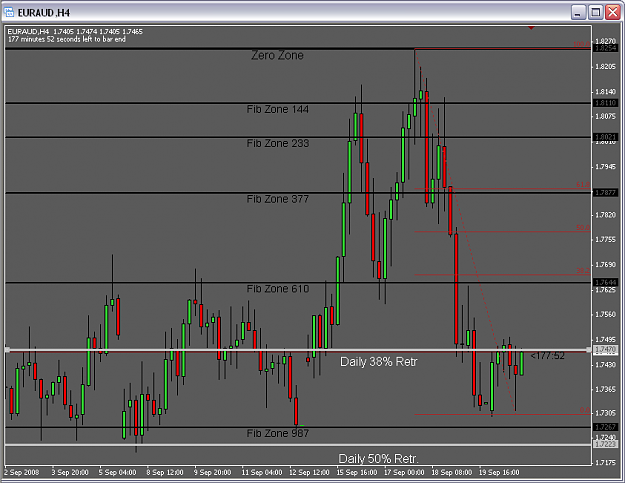
Task: Click the '5 Sep 04:00' time axis label
Action: click(x=117, y=472)
